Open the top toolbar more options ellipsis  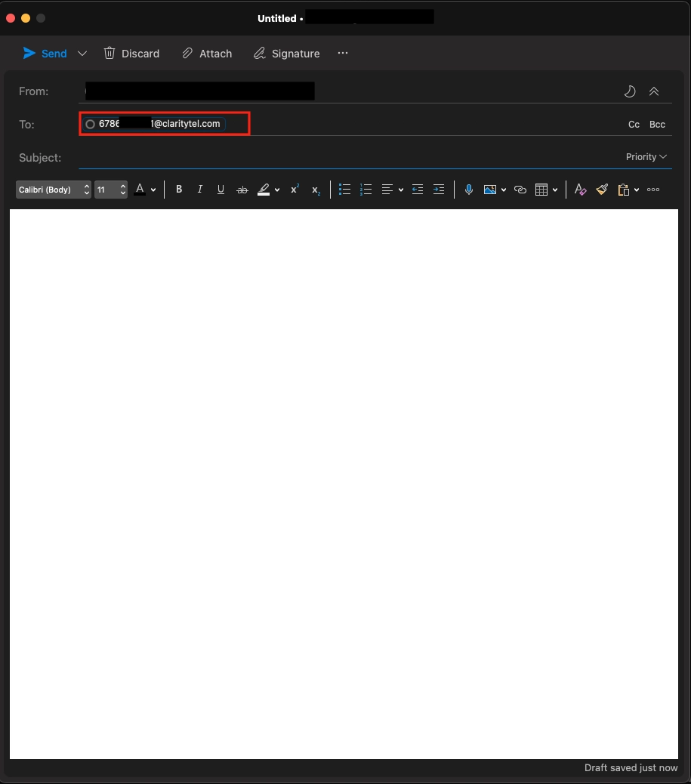(343, 53)
